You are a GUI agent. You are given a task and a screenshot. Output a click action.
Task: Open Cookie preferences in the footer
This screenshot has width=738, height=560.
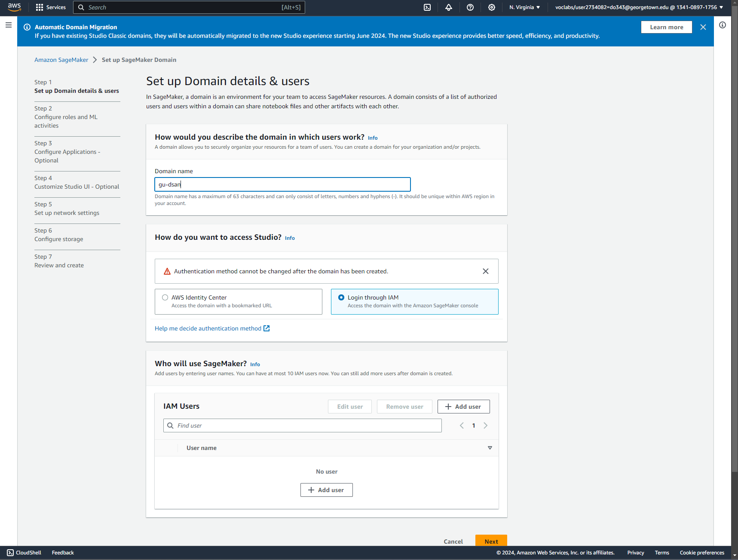[x=702, y=553]
